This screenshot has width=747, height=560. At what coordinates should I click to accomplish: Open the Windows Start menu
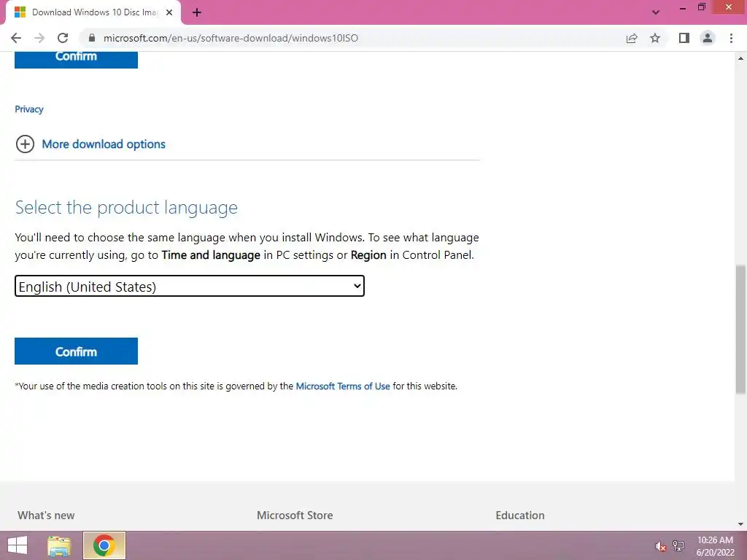point(18,545)
